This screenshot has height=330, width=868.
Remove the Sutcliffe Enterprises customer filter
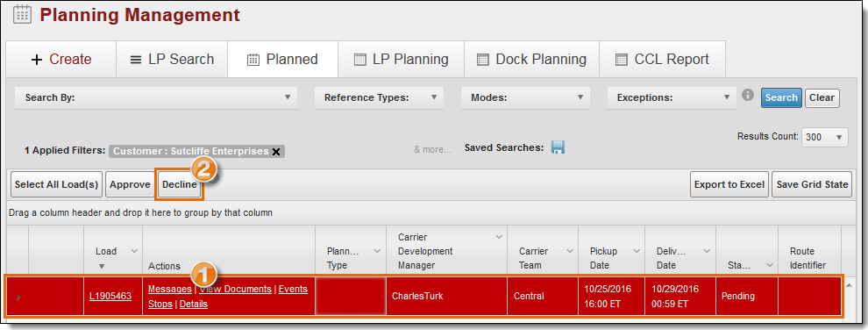(x=276, y=152)
